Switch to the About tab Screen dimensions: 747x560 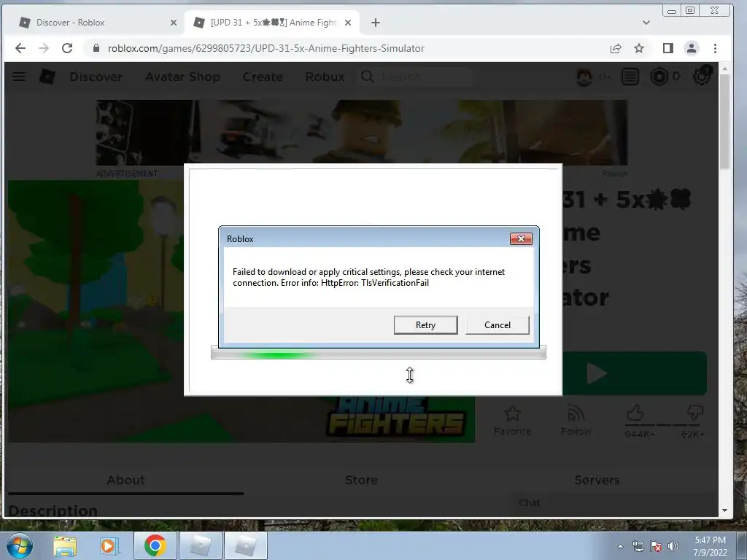[125, 480]
